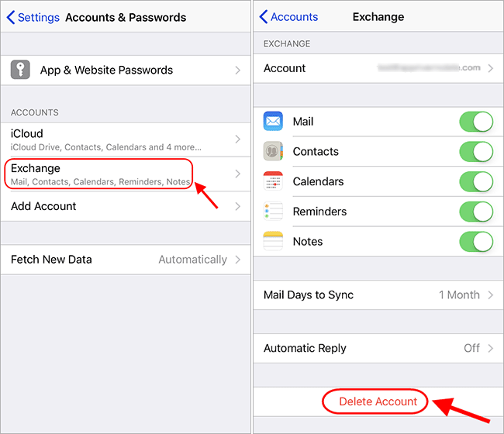Tap Add Account

[126, 206]
